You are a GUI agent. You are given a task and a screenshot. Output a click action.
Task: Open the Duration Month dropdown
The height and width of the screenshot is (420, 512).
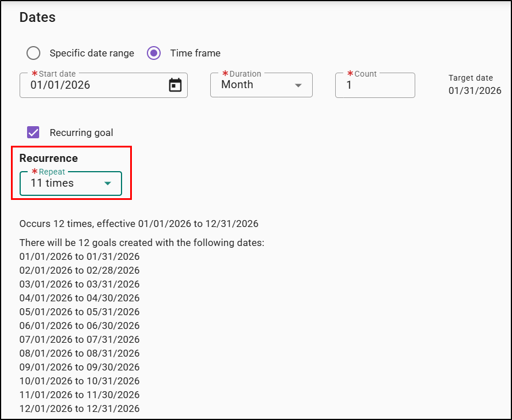tap(261, 85)
